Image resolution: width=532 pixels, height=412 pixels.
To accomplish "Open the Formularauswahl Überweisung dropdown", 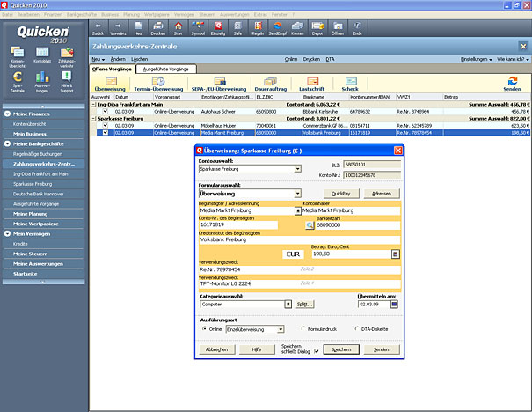I will point(297,192).
